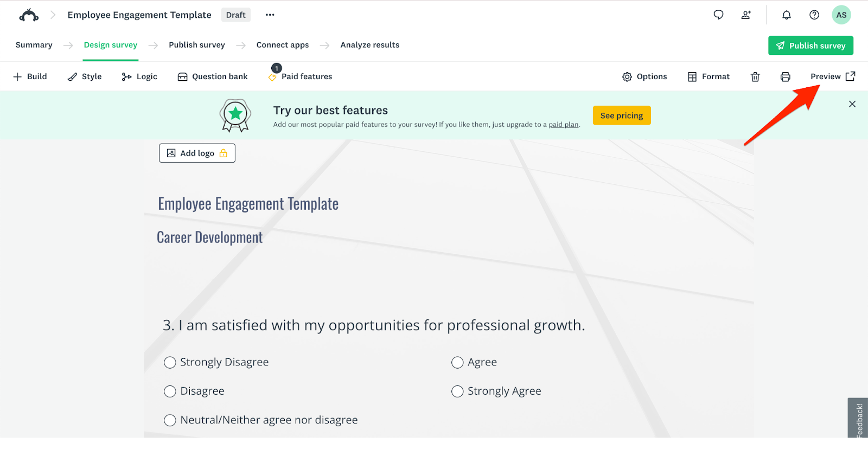
Task: Go to Analyze results
Action: pyautogui.click(x=369, y=45)
